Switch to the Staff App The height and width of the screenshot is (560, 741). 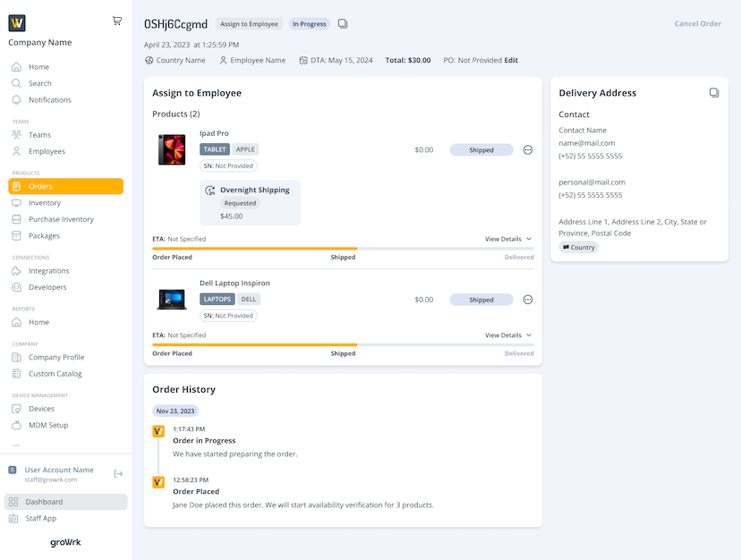tap(40, 519)
